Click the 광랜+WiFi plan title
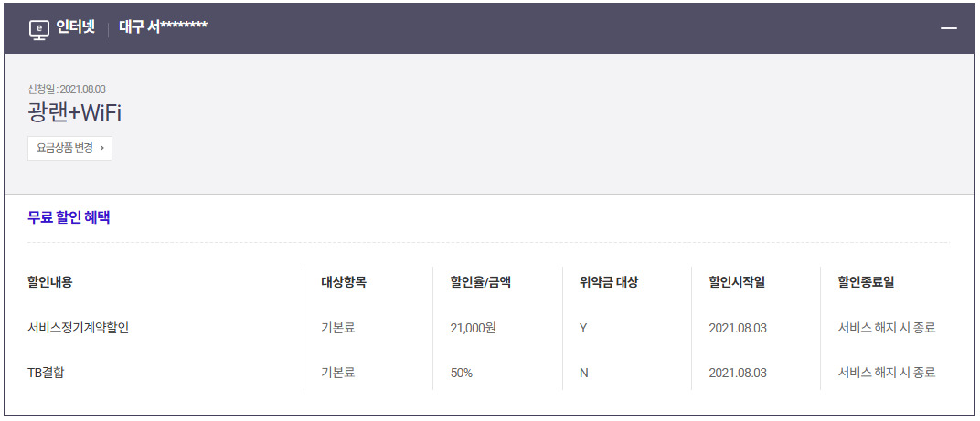The width and height of the screenshot is (980, 421). point(74,113)
